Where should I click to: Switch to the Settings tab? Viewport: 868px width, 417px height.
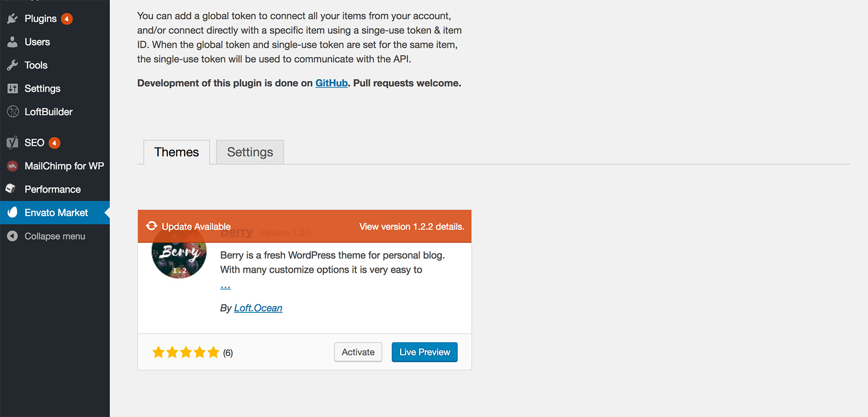[x=250, y=152]
